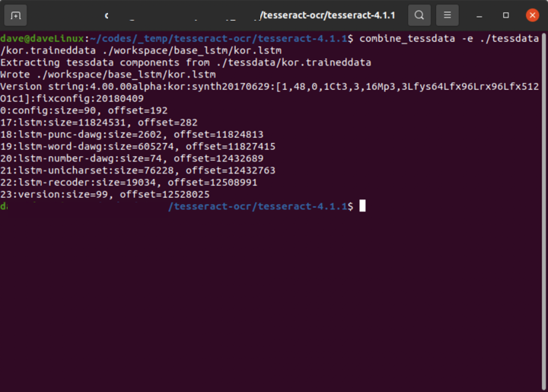Open the hamburger menu
This screenshot has width=548, height=392.
click(448, 15)
